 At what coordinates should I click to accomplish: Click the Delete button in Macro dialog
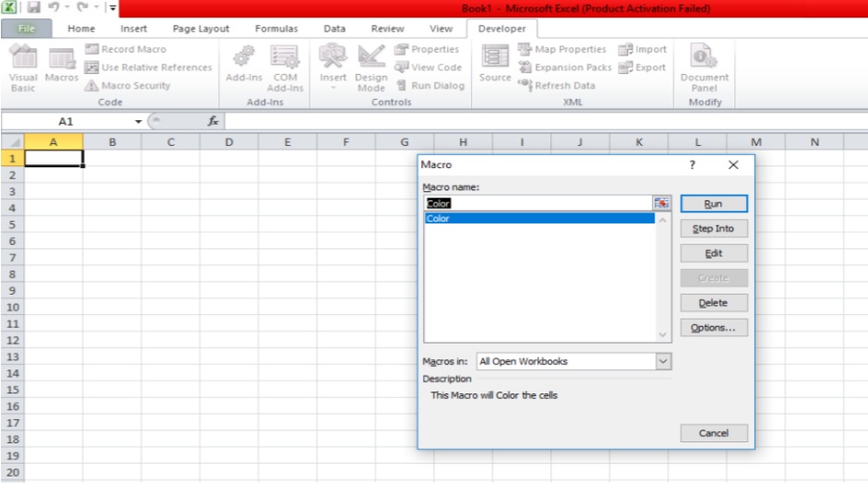714,303
